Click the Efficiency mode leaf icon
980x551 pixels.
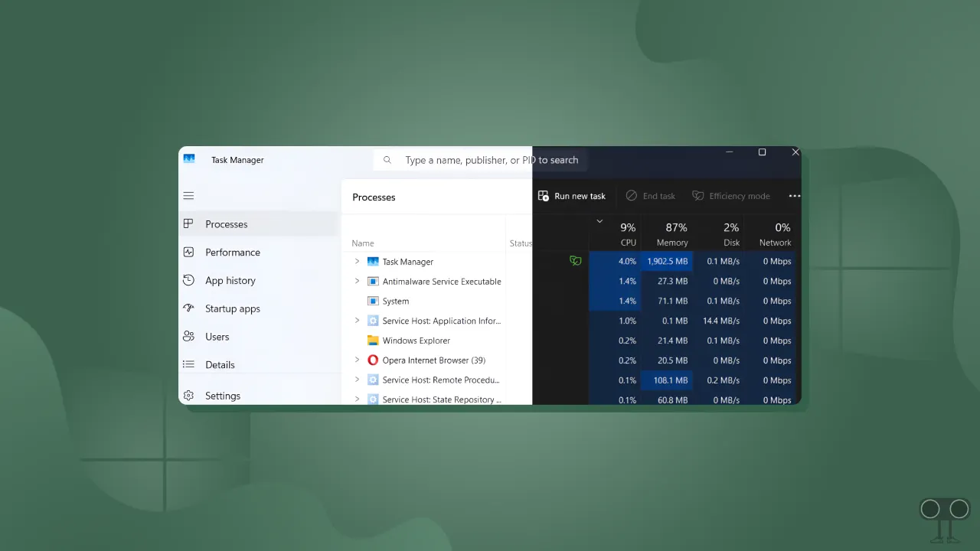click(697, 196)
